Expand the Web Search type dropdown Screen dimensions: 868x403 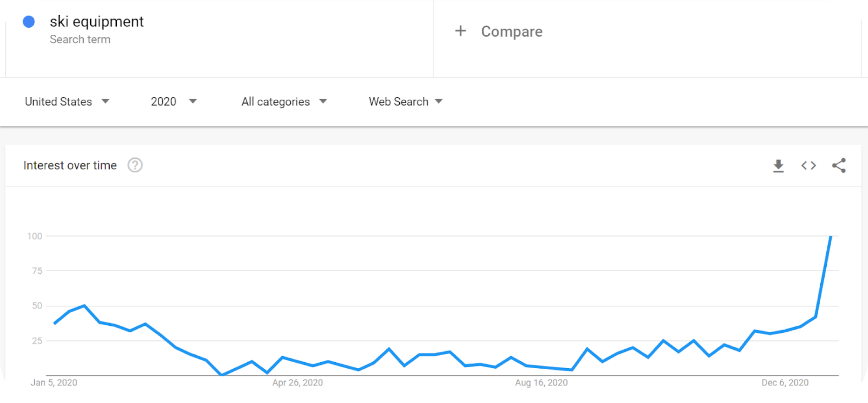point(405,102)
